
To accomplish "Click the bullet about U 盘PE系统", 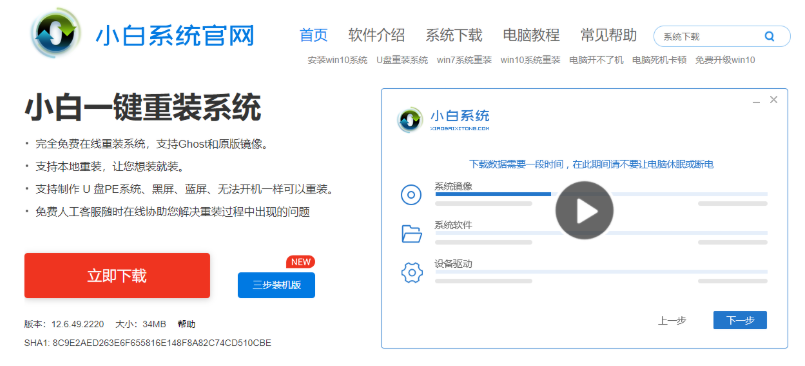I will [x=185, y=189].
